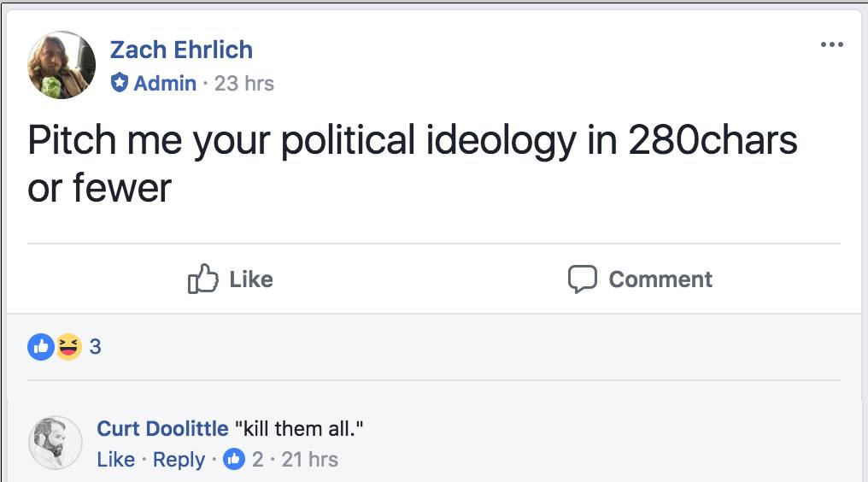Open the three-dot post options menu

[x=830, y=44]
